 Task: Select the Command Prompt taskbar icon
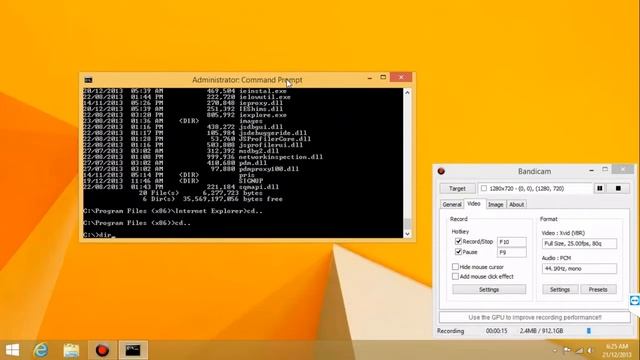(133, 350)
